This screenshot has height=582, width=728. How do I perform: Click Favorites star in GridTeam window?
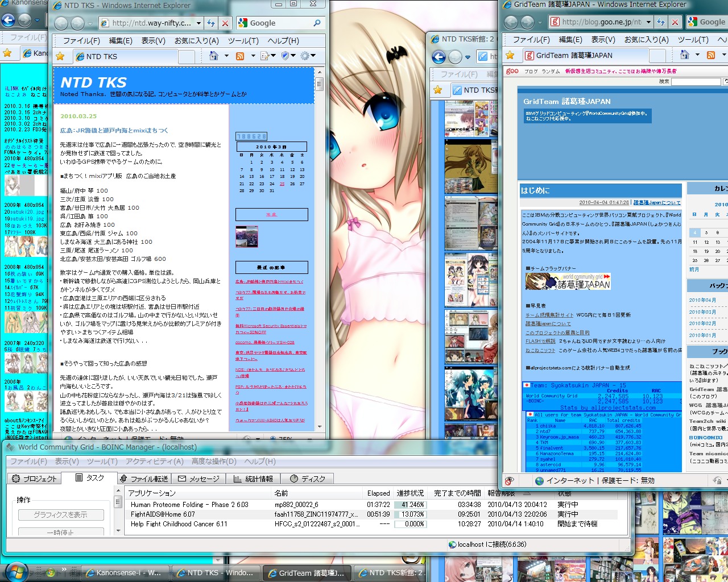tap(510, 55)
